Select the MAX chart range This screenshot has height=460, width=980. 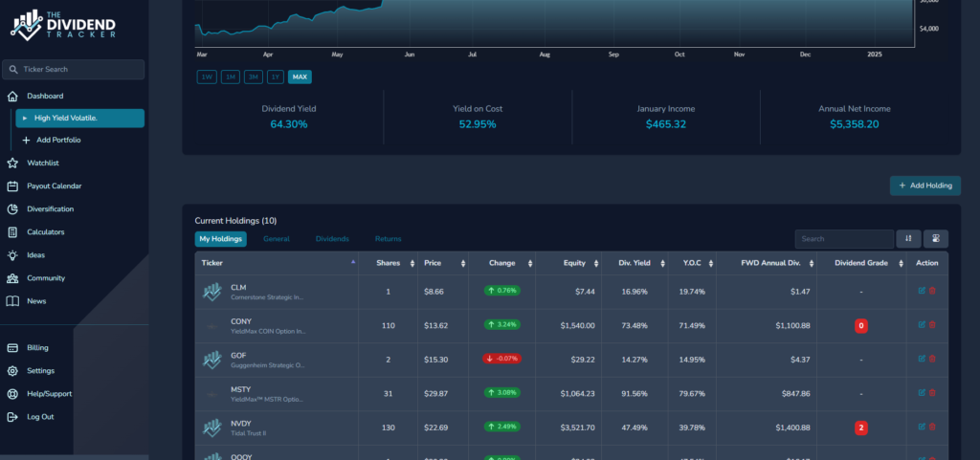(300, 77)
